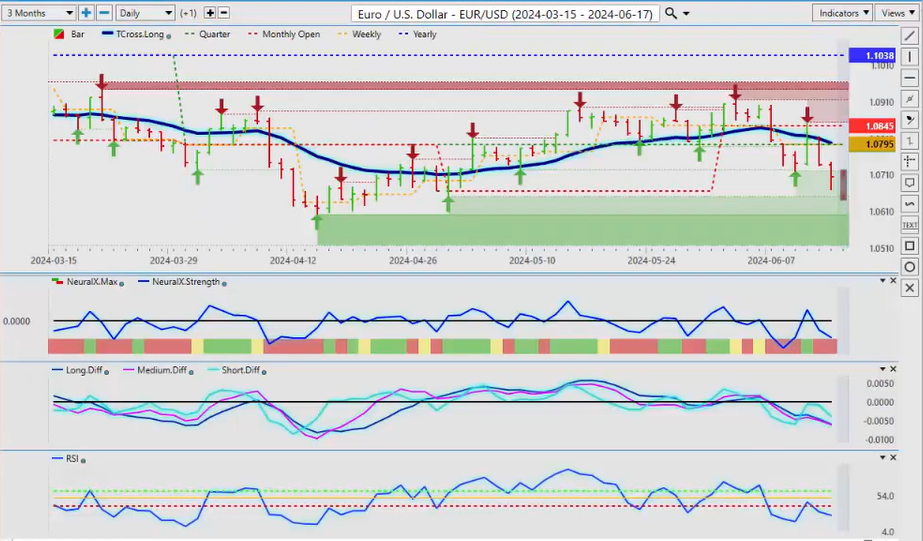Click the delete drawings X tool

[909, 288]
